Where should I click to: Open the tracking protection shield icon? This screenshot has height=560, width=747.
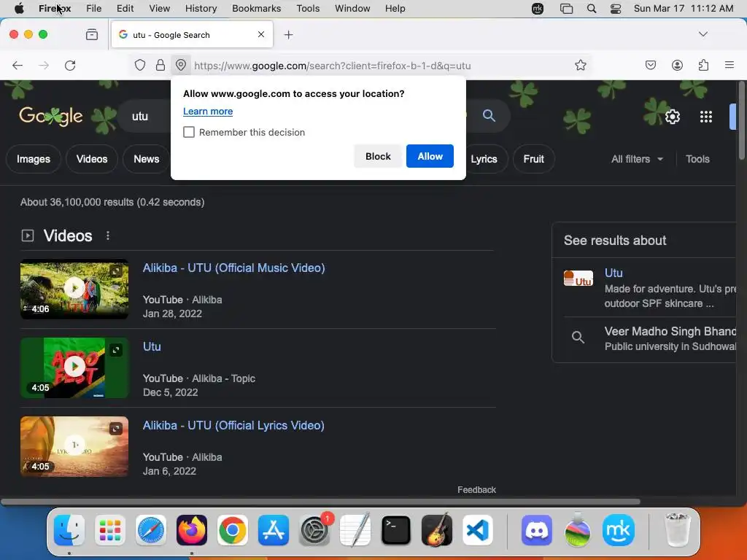[139, 65]
